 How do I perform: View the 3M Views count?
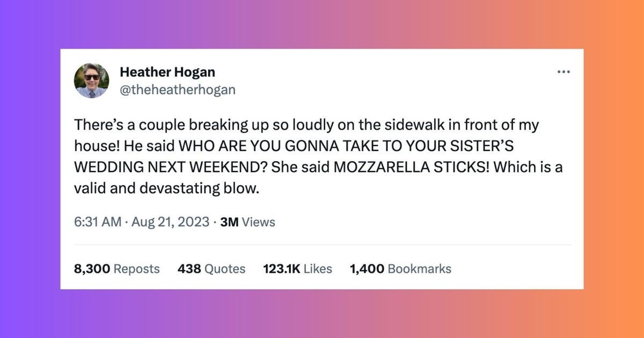247,221
